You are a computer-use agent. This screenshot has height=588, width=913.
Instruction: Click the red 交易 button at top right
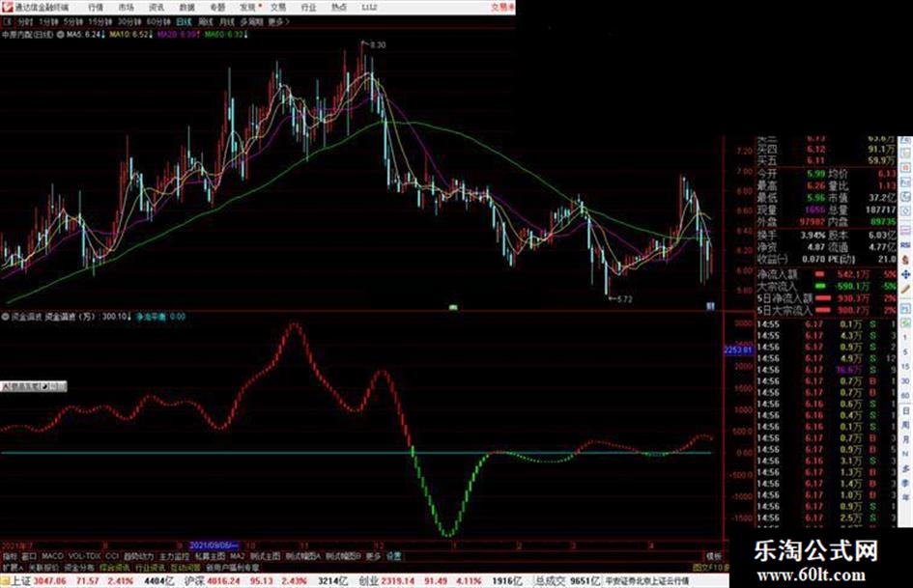pyautogui.click(x=502, y=7)
